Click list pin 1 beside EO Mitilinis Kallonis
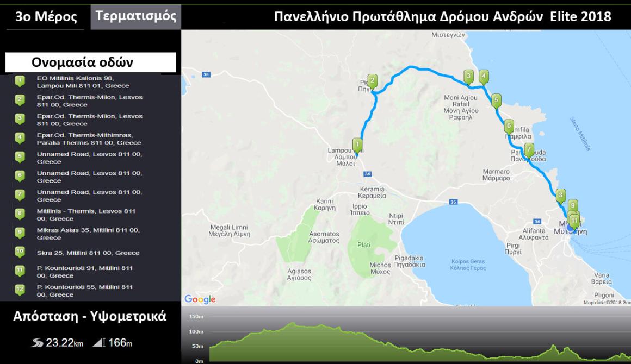The width and height of the screenshot is (631, 364). (x=20, y=81)
